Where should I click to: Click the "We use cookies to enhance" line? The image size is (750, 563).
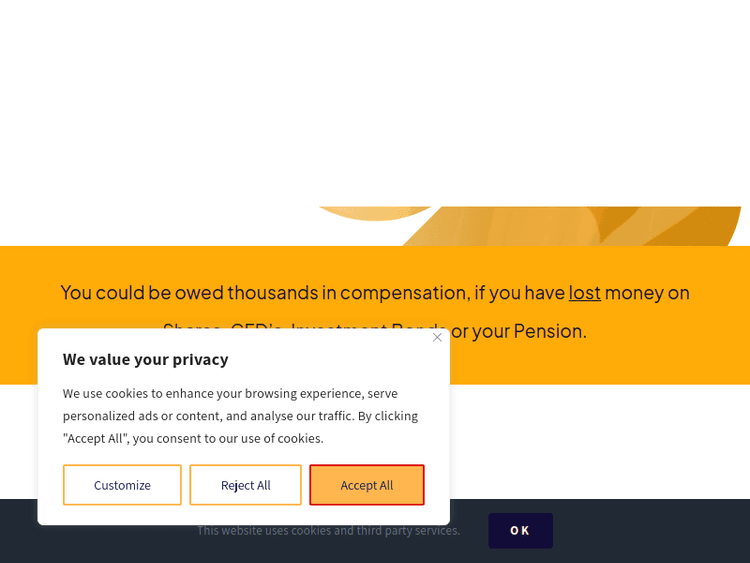pos(230,393)
